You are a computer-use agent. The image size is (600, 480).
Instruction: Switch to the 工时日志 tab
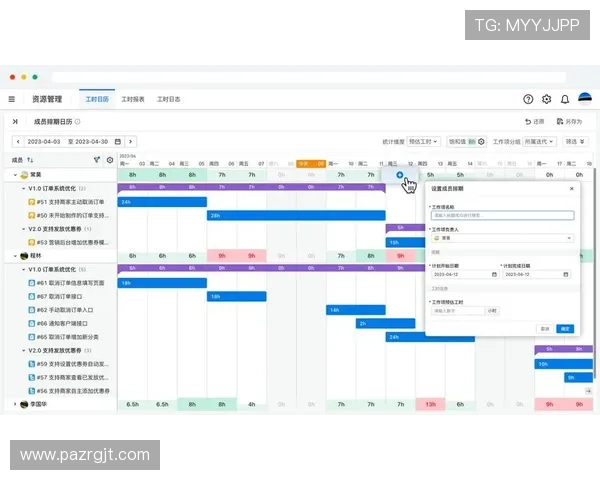point(169,99)
